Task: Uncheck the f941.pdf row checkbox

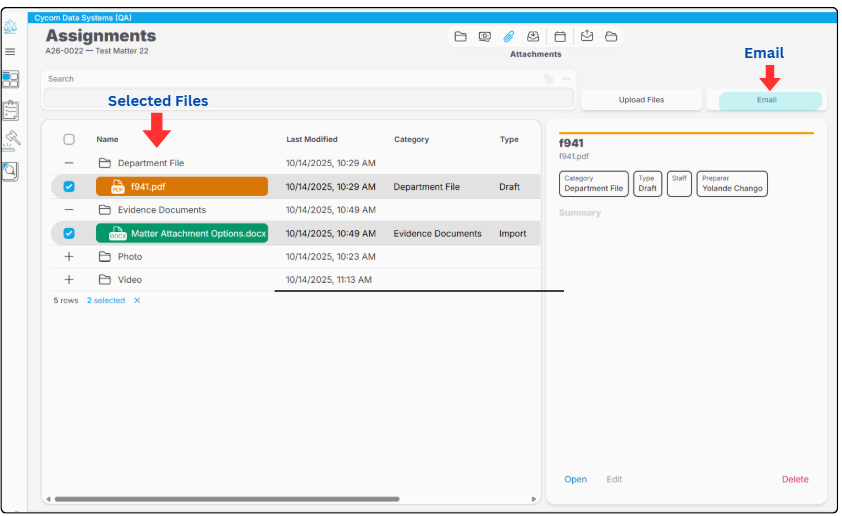Action: coord(69,186)
